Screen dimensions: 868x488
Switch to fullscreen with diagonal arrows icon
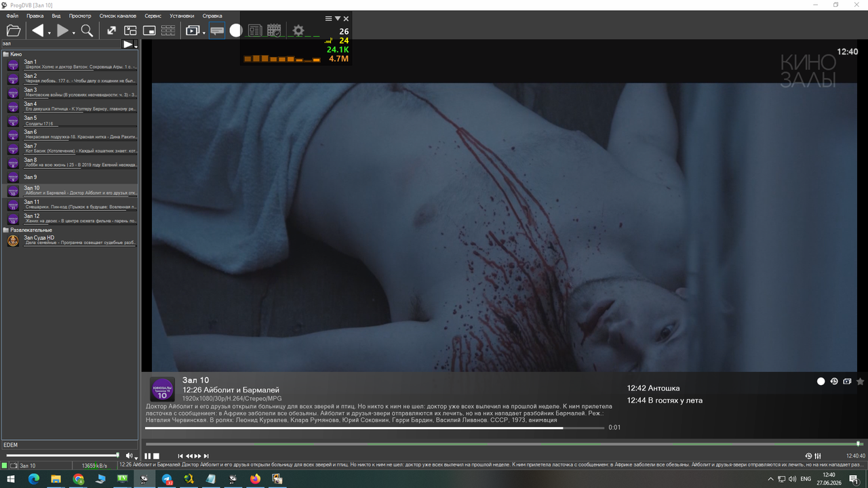click(112, 30)
